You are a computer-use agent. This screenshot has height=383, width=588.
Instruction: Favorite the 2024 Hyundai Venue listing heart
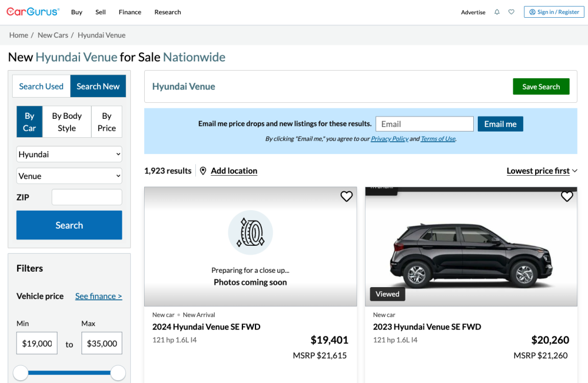tap(346, 196)
